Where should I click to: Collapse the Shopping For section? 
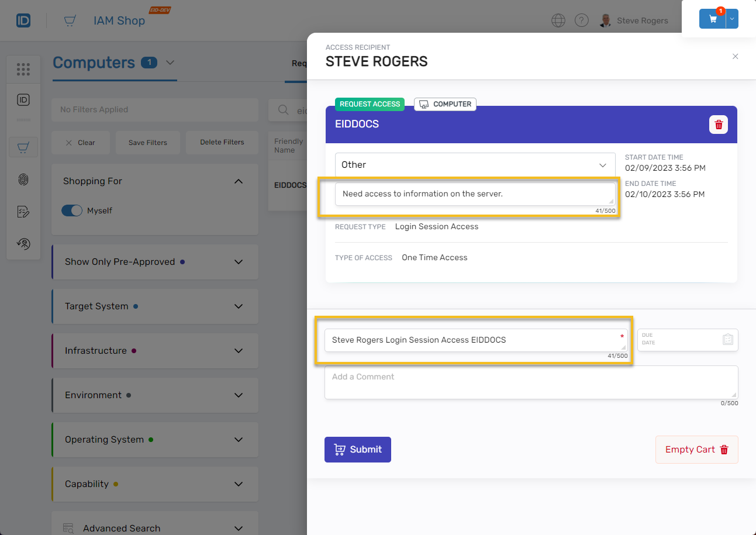click(238, 181)
